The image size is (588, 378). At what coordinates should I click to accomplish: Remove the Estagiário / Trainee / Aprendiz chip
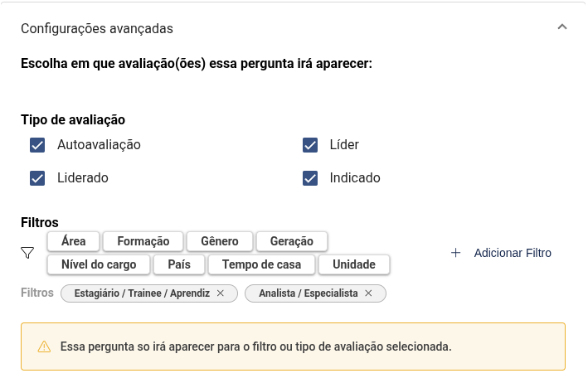pos(220,293)
